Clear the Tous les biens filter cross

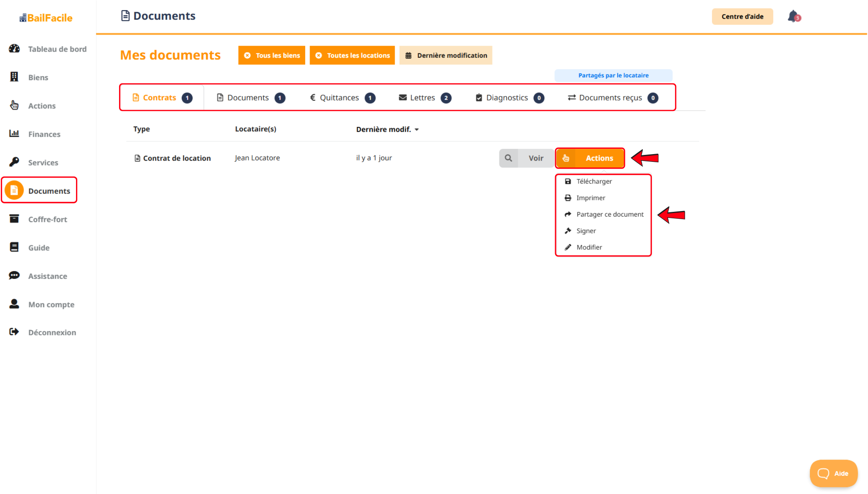247,55
